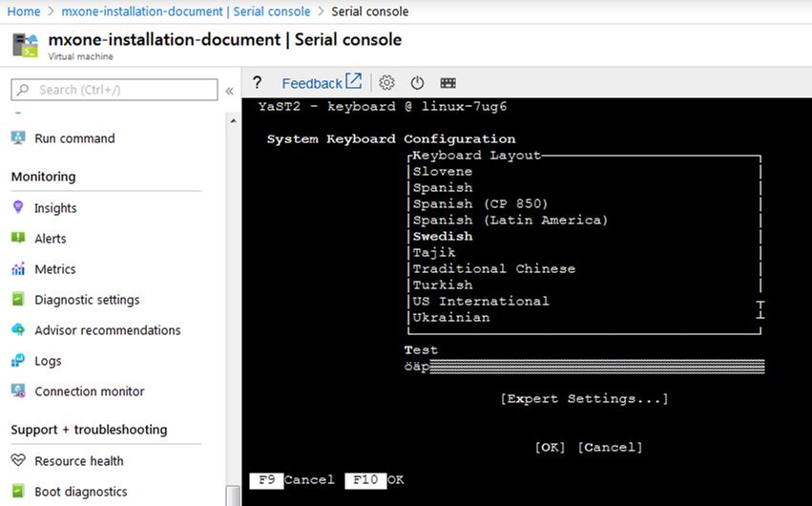Click the Advisor recommendations cloud icon
The height and width of the screenshot is (506, 812).
tap(18, 329)
